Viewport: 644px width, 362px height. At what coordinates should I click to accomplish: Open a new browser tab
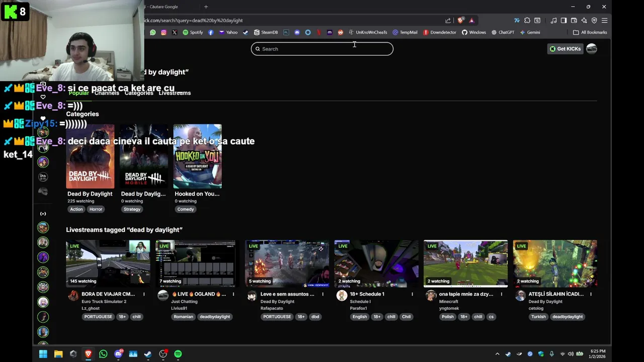click(x=206, y=7)
